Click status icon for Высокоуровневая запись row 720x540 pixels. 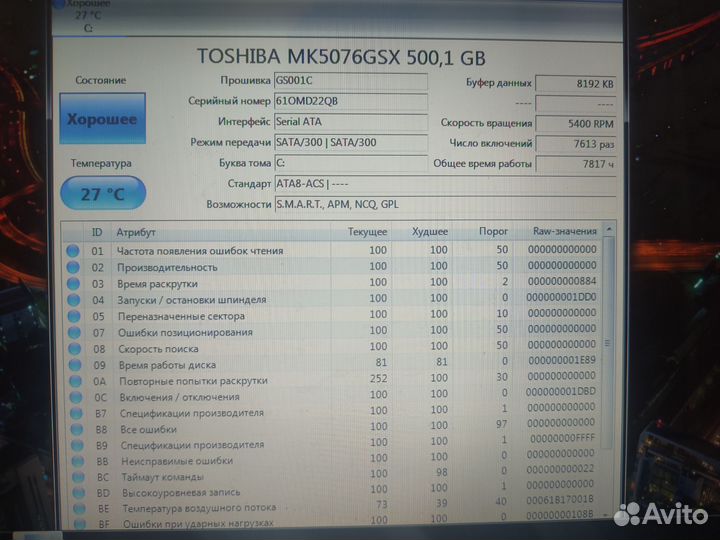pyautogui.click(x=79, y=493)
